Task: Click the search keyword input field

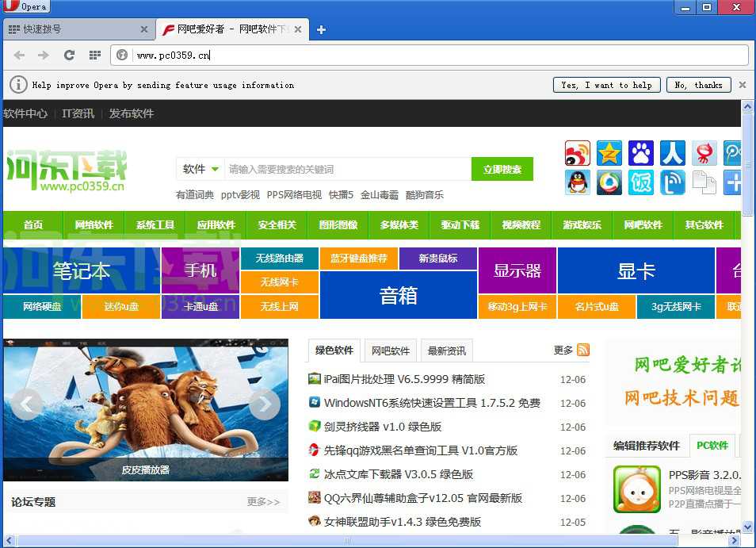Action: [333, 168]
